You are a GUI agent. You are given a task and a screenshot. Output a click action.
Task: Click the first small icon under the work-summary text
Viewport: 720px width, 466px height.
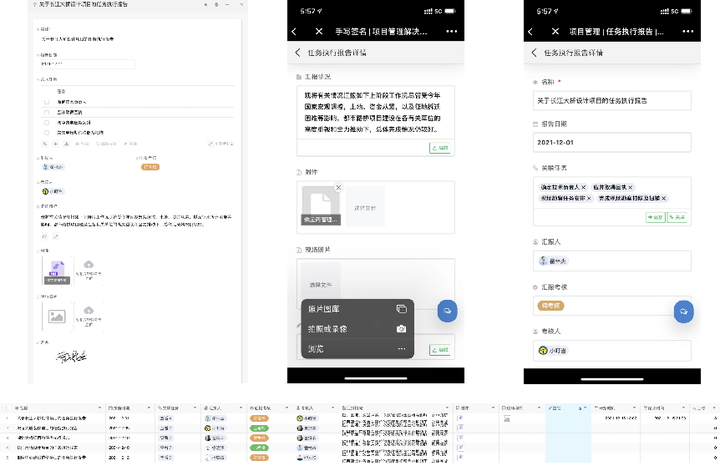coord(45,236)
